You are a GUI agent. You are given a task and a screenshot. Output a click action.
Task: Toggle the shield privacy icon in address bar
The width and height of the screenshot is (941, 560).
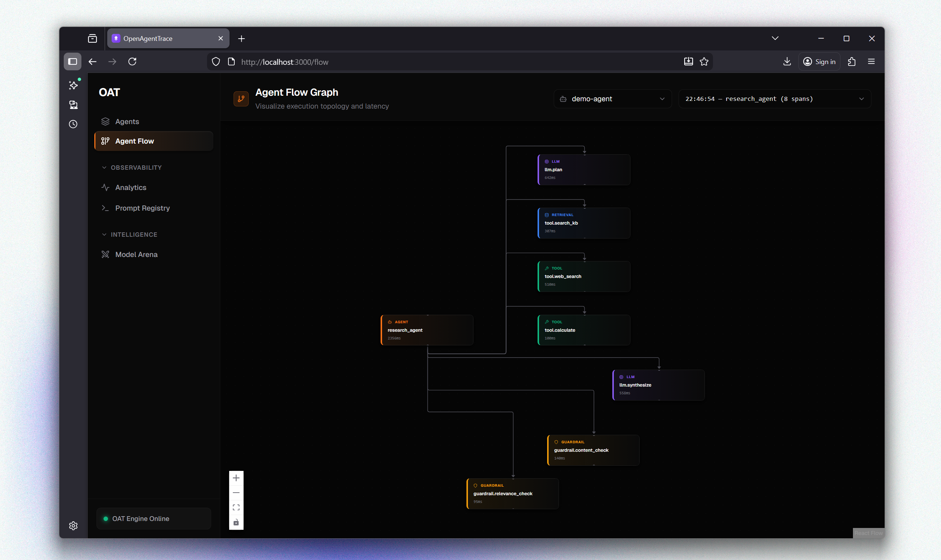[x=216, y=61]
